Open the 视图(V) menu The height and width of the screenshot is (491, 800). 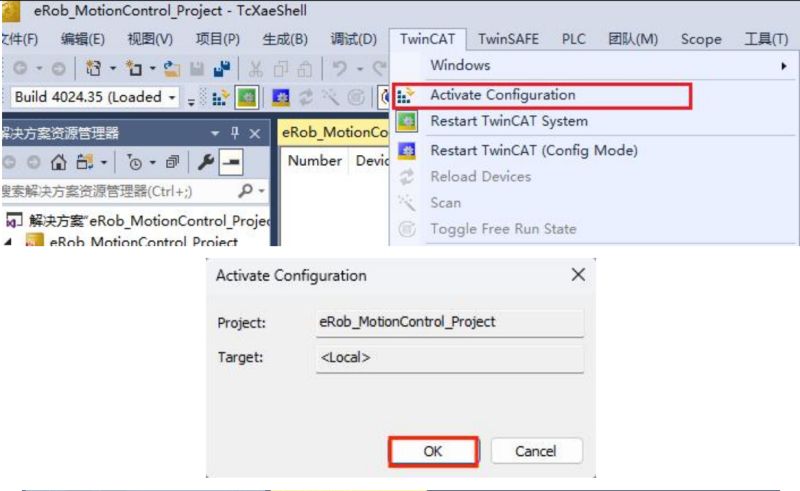tap(150, 39)
